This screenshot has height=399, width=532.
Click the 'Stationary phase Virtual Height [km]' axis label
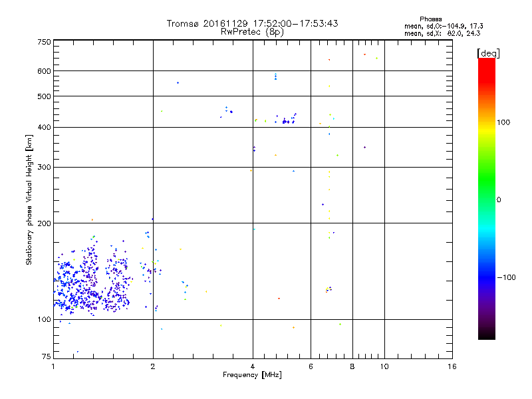click(x=29, y=199)
